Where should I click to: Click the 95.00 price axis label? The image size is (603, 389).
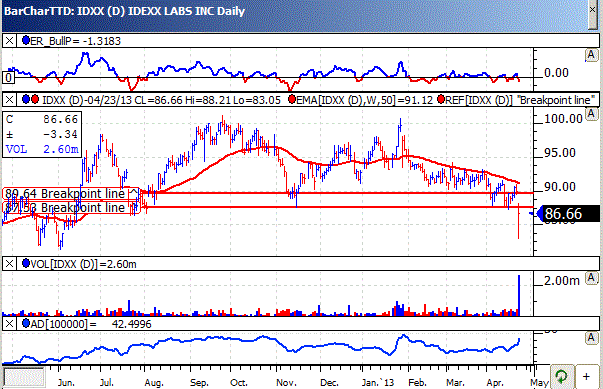(560, 153)
